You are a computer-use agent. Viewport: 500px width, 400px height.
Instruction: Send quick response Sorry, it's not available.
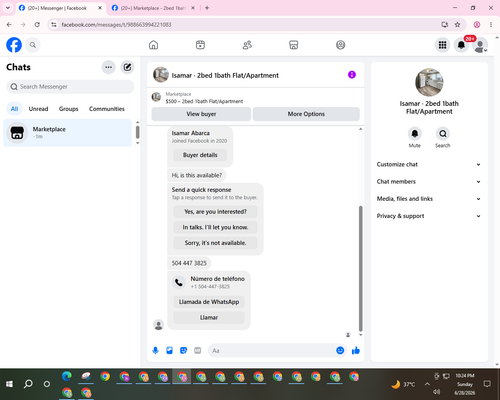pos(215,243)
